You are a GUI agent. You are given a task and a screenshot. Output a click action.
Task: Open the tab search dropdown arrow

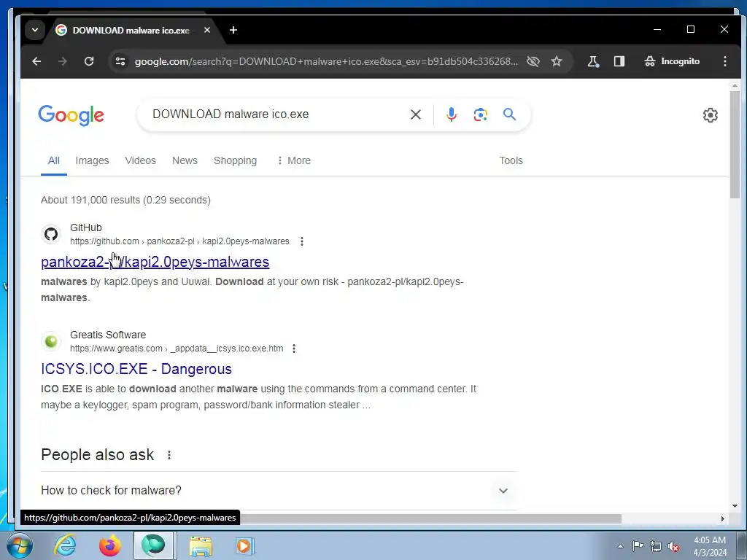coord(35,30)
